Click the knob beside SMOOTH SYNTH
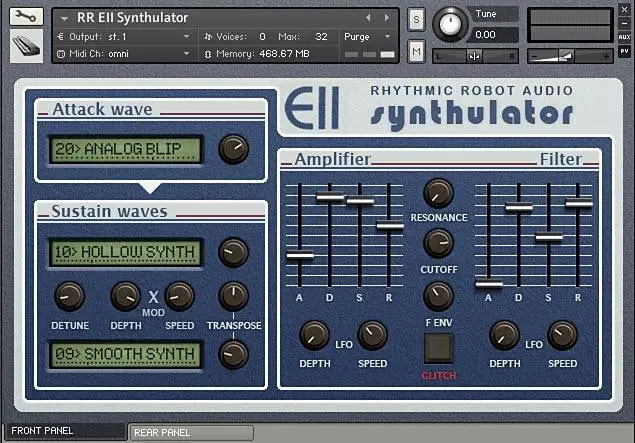 (x=233, y=354)
